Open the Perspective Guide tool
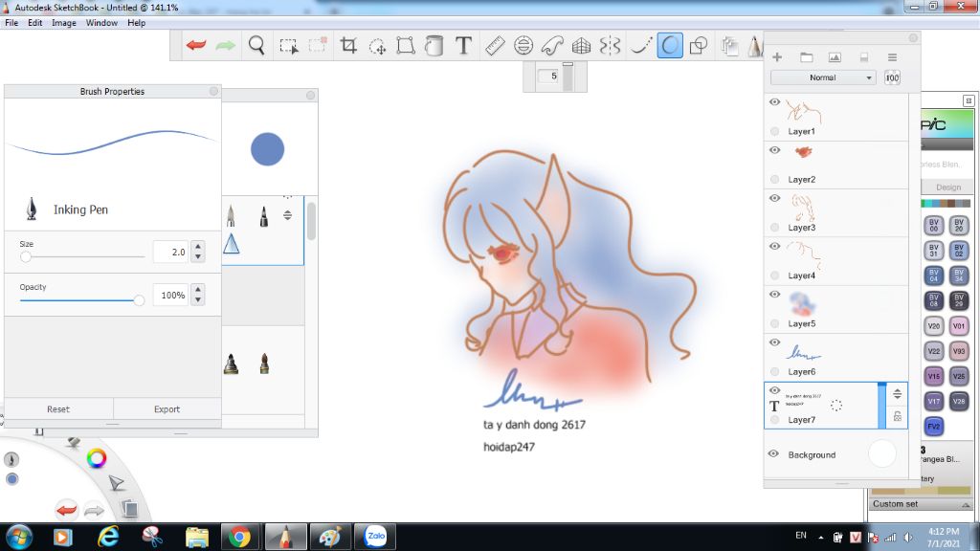This screenshot has width=980, height=551. (581, 45)
